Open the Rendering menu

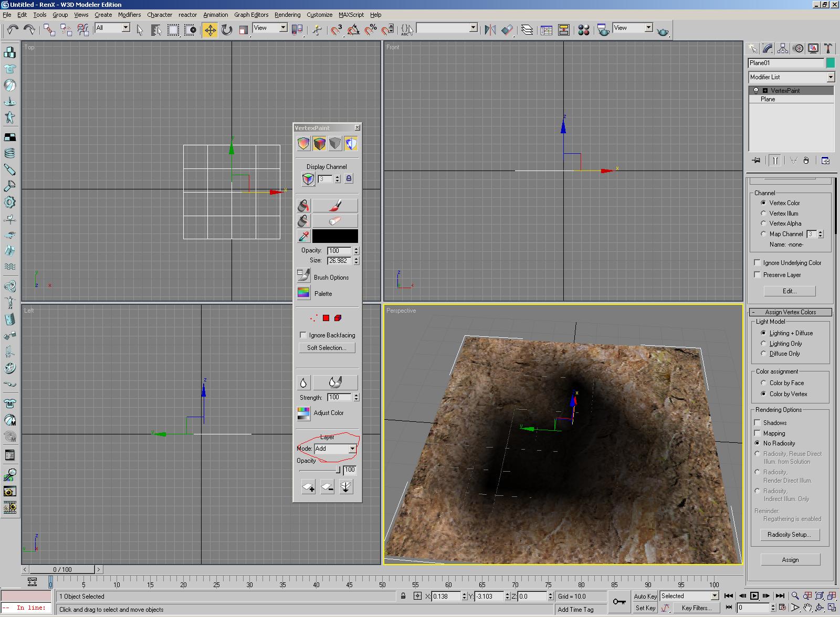point(287,15)
